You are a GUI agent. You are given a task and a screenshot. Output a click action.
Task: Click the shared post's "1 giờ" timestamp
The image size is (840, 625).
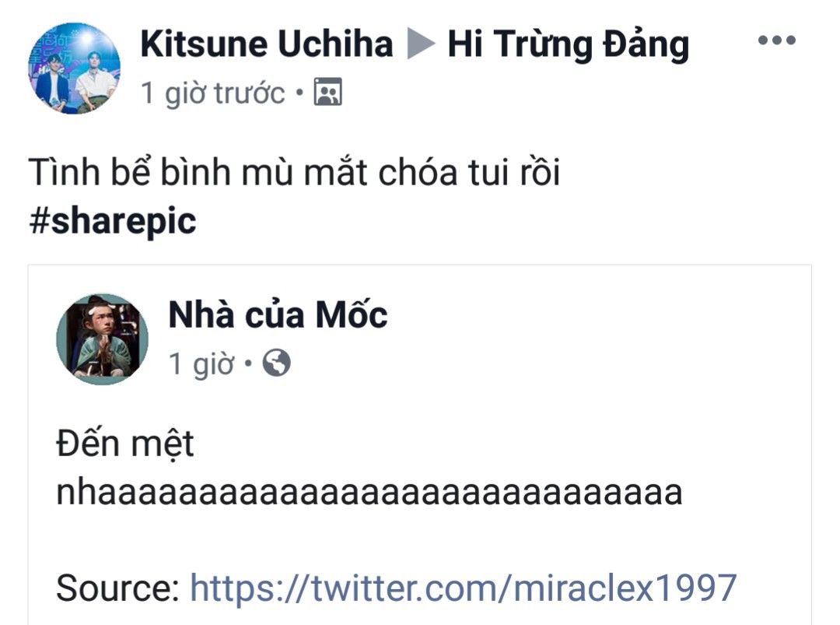201,363
